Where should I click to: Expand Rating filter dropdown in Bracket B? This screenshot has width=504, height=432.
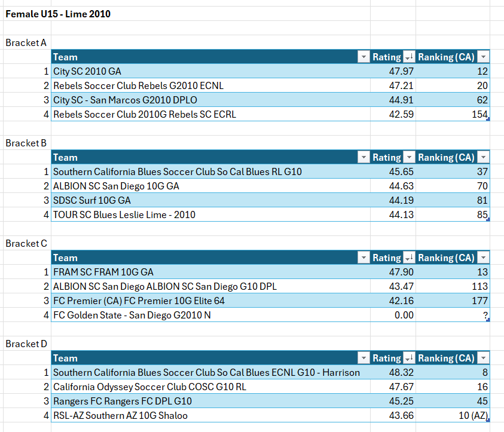(409, 158)
